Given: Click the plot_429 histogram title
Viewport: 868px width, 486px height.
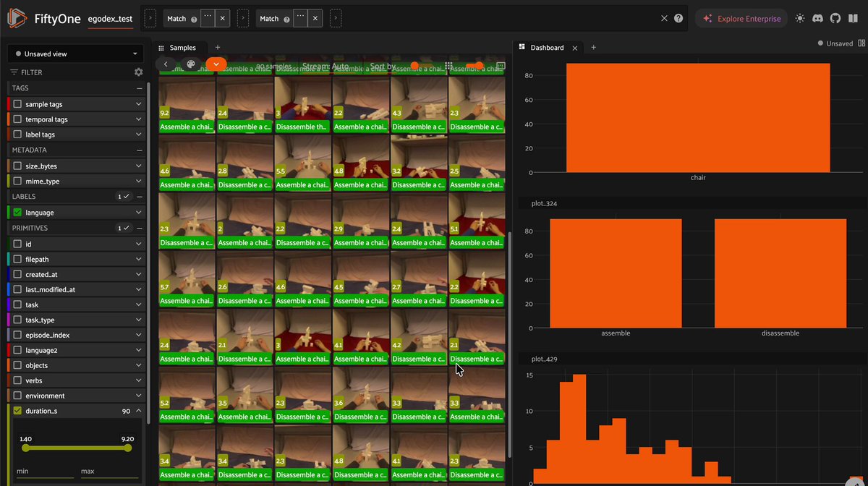Looking at the screenshot, I should coord(544,359).
